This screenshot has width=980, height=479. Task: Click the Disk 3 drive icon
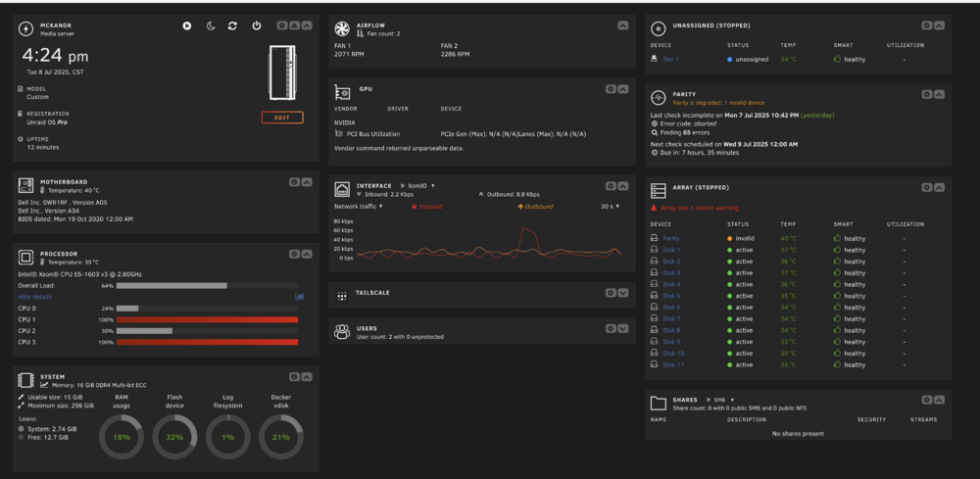(x=655, y=273)
